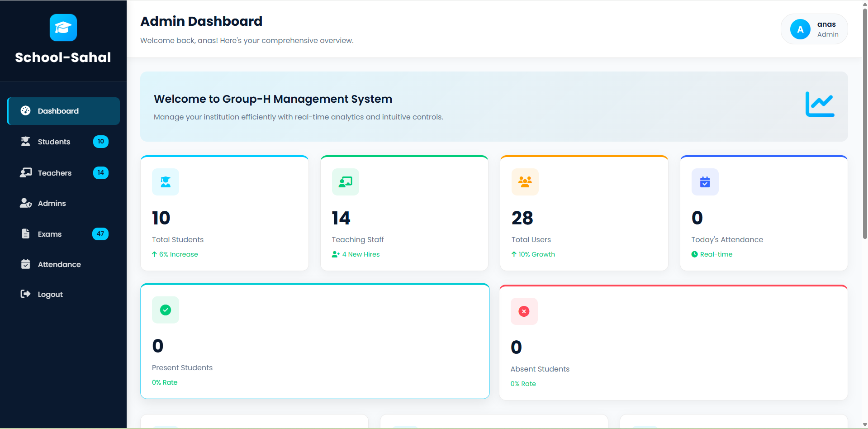868x429 pixels.
Task: Click the green check icon on Present Students
Action: pyautogui.click(x=165, y=310)
